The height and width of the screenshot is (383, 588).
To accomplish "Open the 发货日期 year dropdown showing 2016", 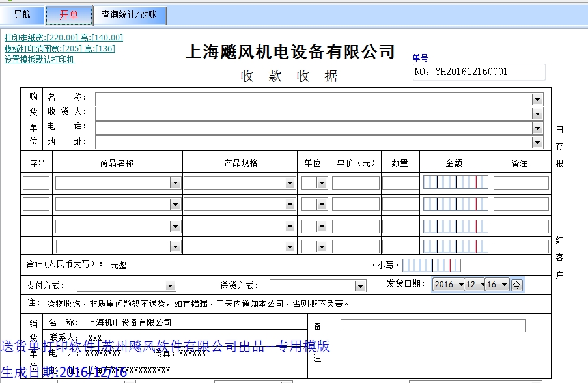I will pos(461,285).
